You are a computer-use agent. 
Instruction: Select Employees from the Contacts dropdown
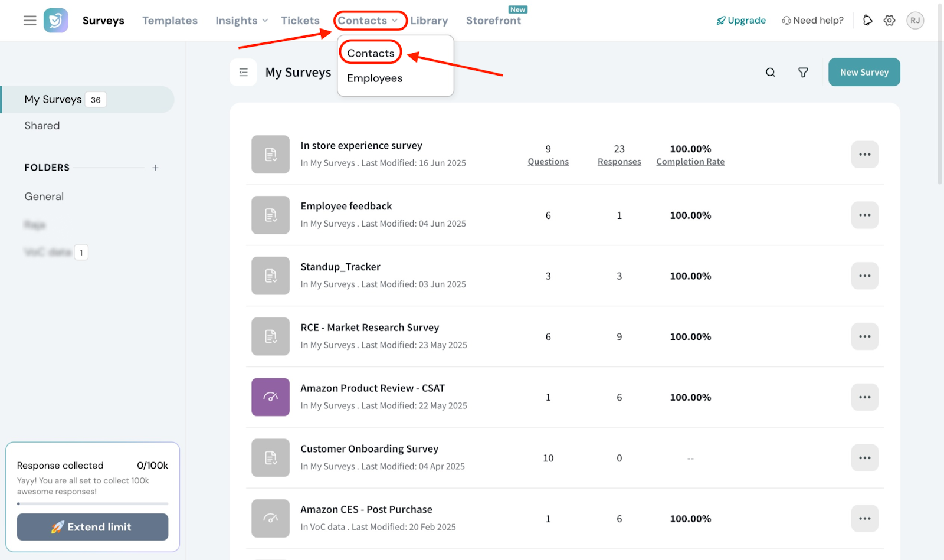(x=375, y=78)
